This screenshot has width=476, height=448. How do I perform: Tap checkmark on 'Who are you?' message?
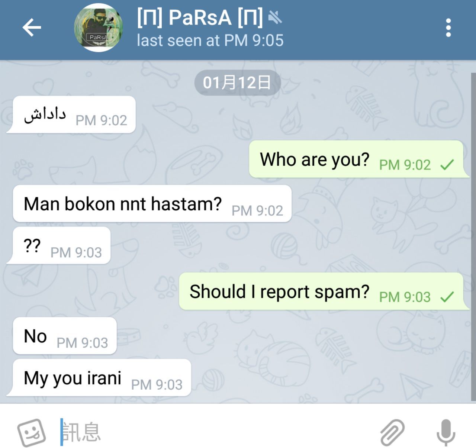[447, 165]
